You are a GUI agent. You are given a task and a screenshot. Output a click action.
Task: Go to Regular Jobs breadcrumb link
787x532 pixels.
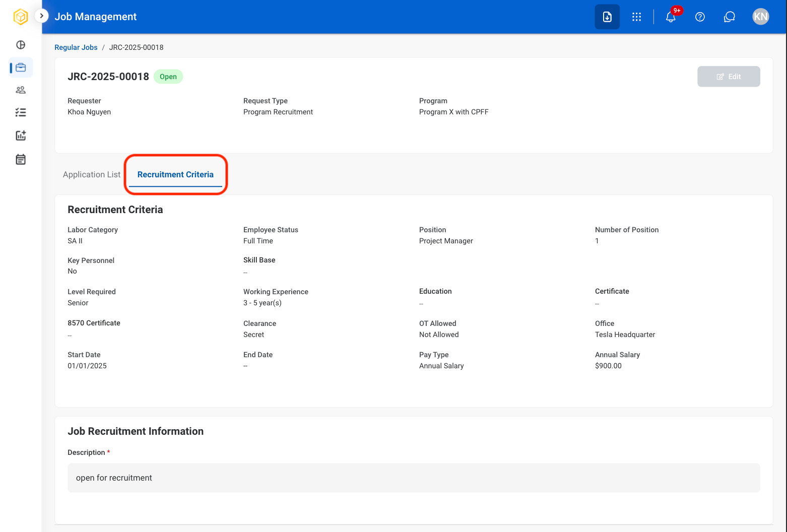tap(76, 47)
